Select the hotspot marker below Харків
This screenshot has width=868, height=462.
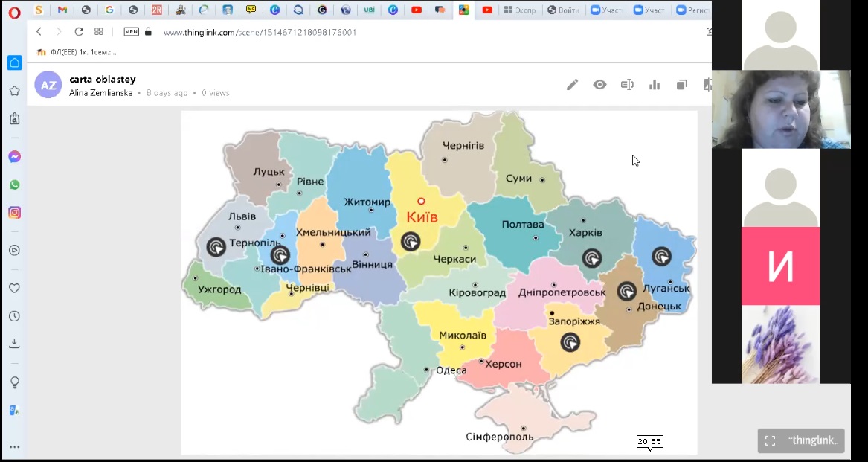coord(592,257)
